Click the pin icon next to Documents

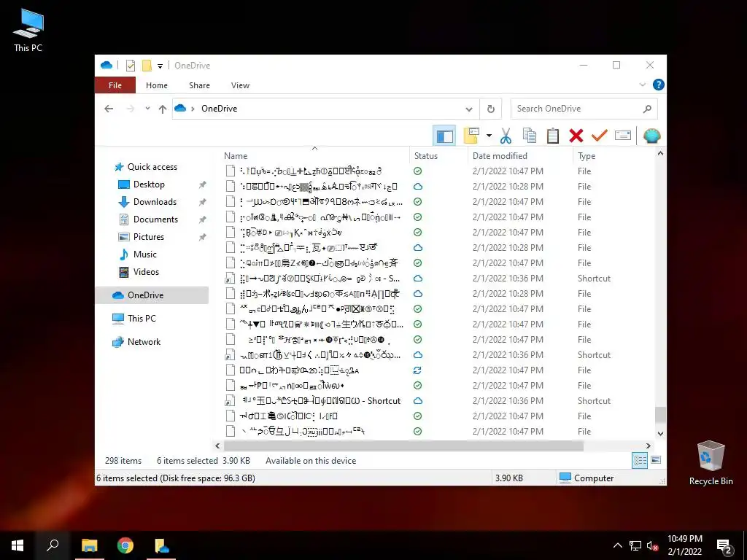tap(203, 219)
